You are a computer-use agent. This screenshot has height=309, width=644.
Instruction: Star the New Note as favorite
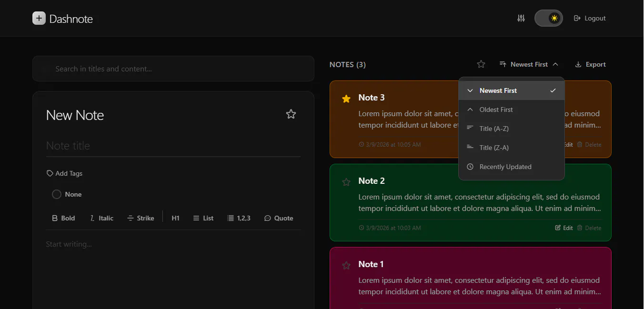(291, 114)
